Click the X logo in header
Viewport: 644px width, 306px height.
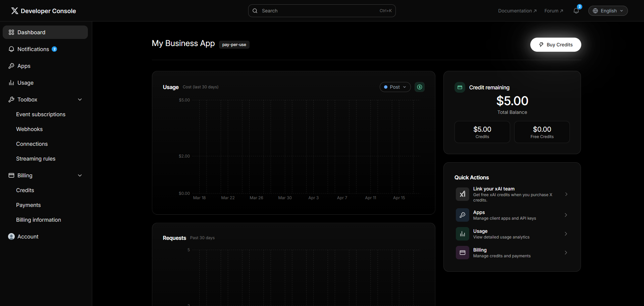click(x=14, y=11)
